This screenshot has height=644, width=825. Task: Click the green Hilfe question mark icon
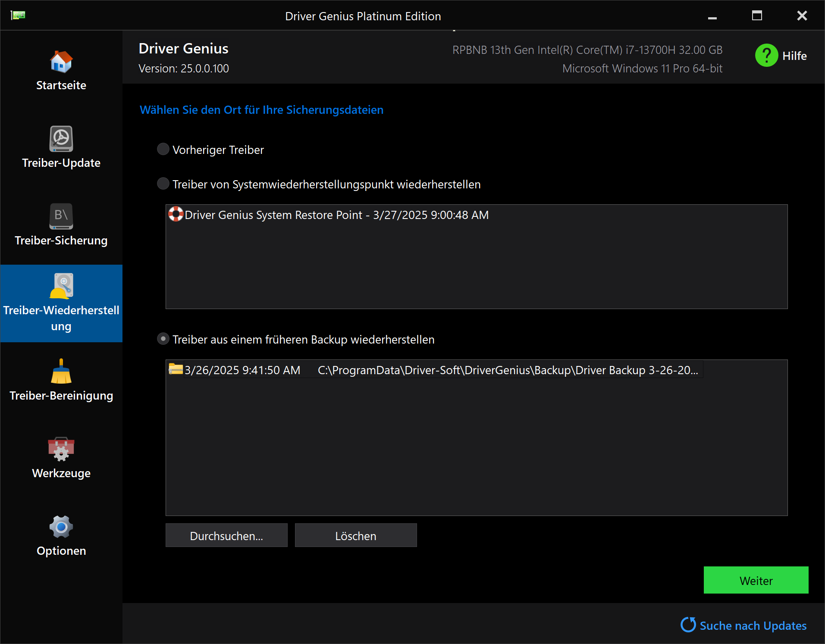click(766, 56)
